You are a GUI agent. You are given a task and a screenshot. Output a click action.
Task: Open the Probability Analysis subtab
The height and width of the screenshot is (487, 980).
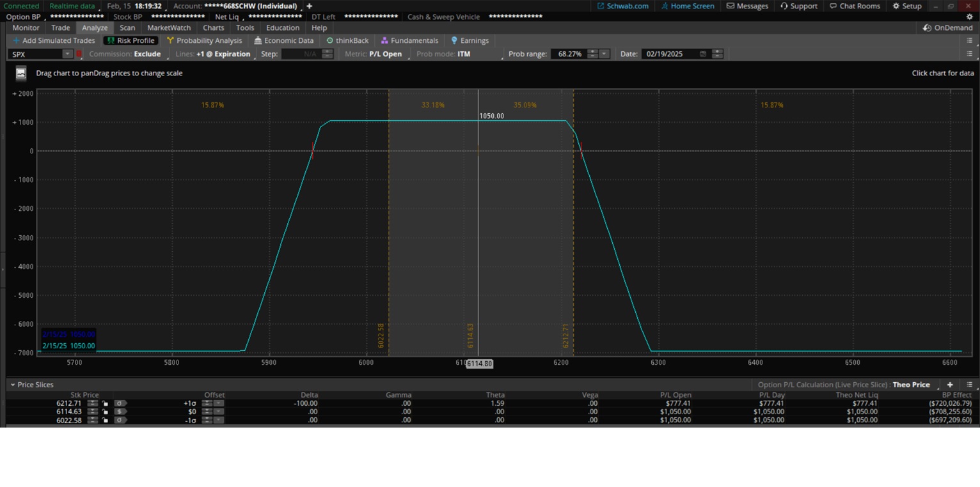click(x=204, y=40)
